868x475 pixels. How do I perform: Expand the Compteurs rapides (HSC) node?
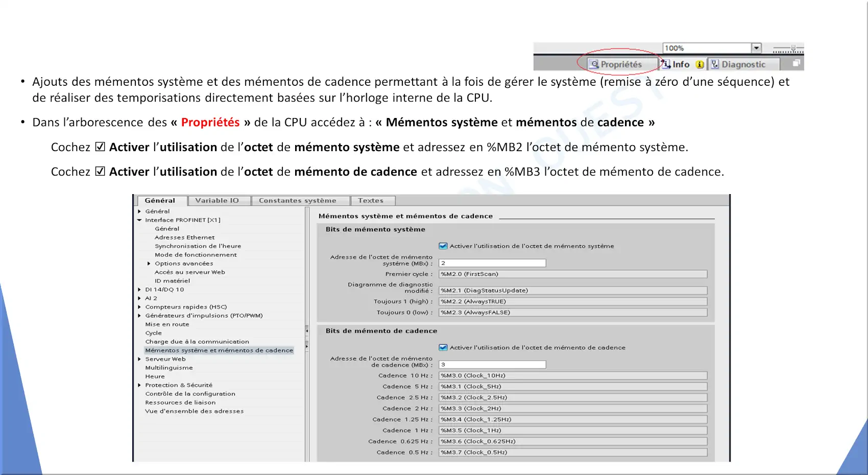(x=139, y=307)
